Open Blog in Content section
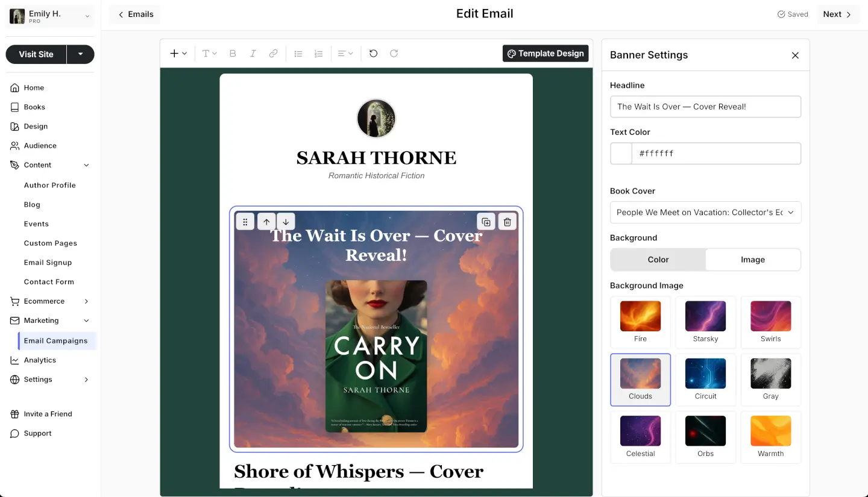 tap(32, 205)
